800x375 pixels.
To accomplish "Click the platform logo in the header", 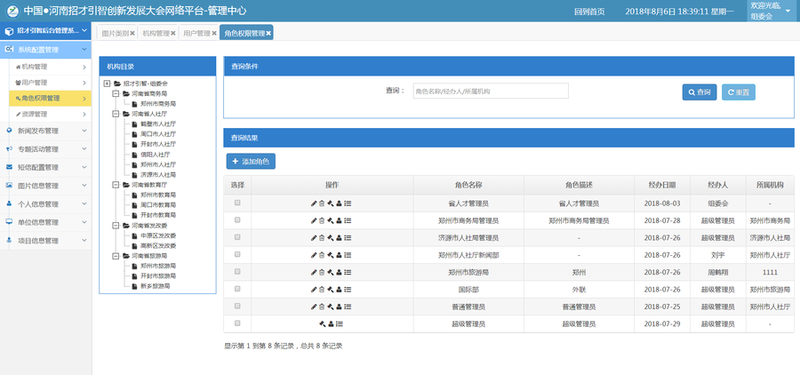I will pyautogui.click(x=13, y=11).
